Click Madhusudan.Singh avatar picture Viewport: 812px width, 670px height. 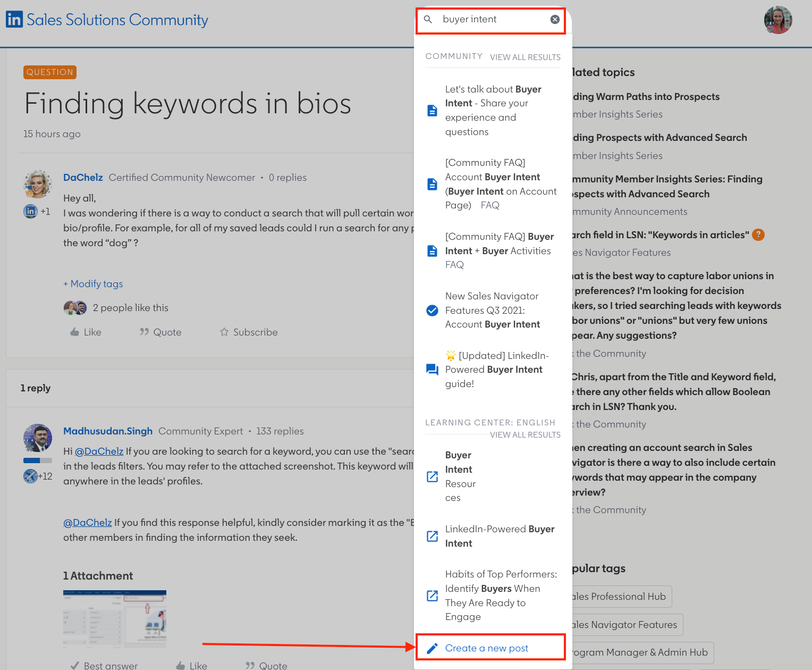(x=38, y=438)
